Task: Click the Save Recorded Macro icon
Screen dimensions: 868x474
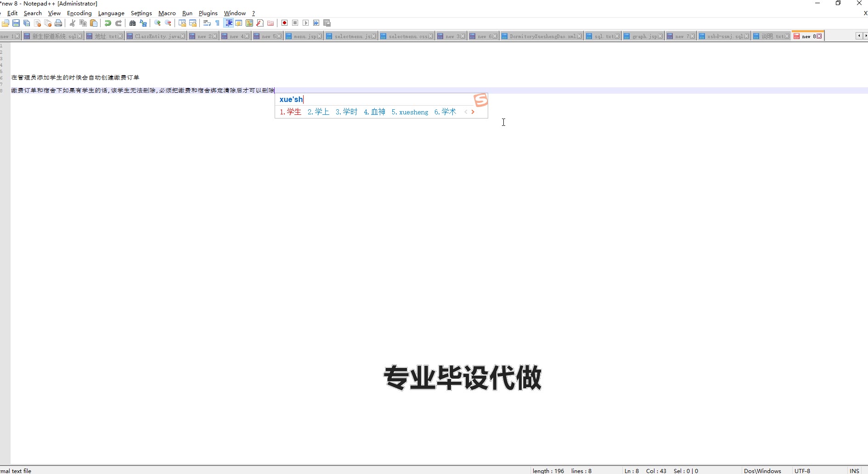Action: coord(327,23)
